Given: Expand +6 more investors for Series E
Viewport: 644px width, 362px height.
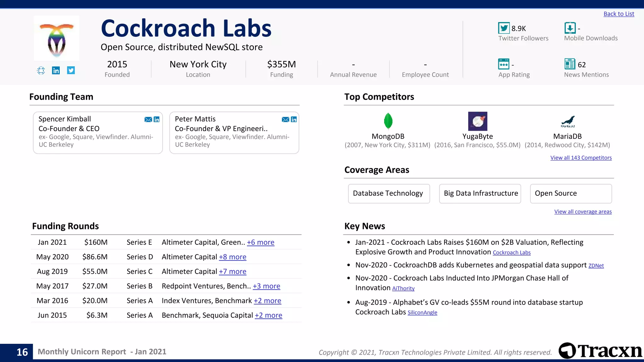Looking at the screenshot, I should click(x=260, y=242).
